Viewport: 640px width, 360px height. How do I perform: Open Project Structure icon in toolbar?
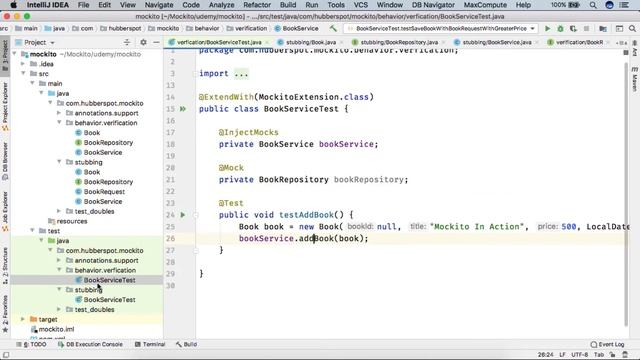(x=603, y=29)
